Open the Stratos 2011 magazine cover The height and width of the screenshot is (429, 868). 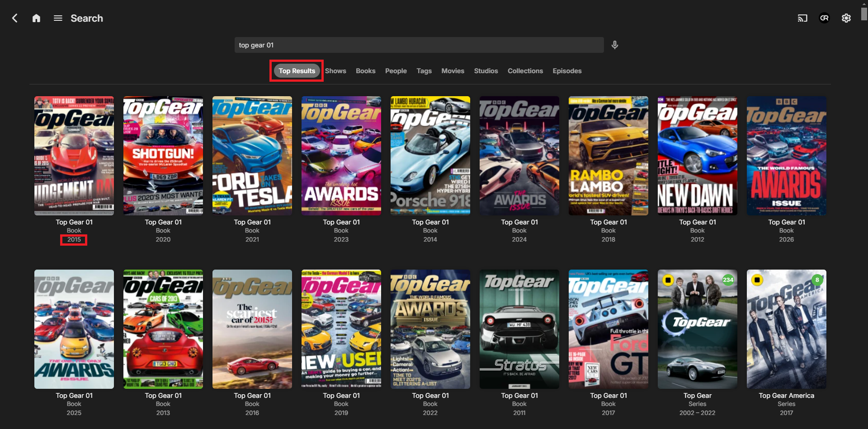click(x=519, y=329)
